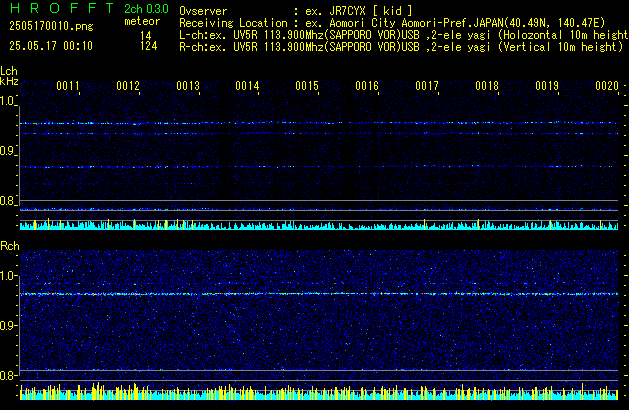Select the meteor count value 124
629x410 pixels.
148,46
